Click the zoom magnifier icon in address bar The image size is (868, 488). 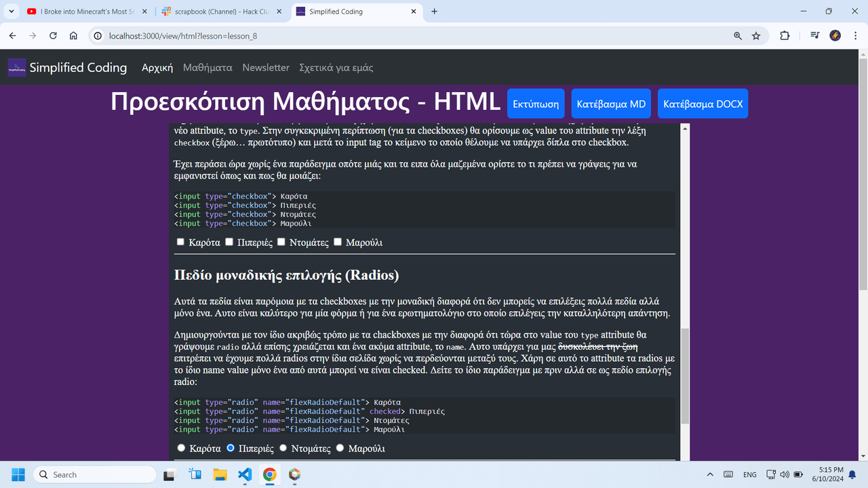click(738, 36)
